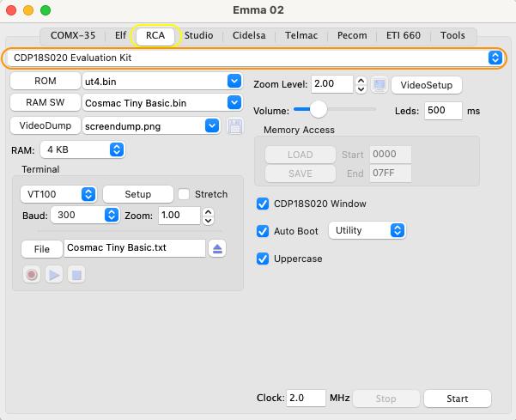Click the SAVE button in Memory Access
The height and width of the screenshot is (420, 516).
click(x=300, y=173)
